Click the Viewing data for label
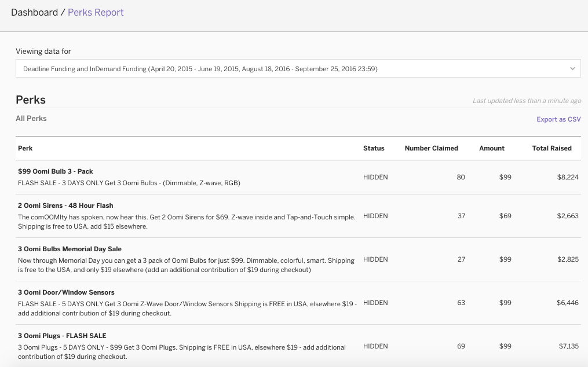Screen dimensions: 588x367 tap(43, 52)
